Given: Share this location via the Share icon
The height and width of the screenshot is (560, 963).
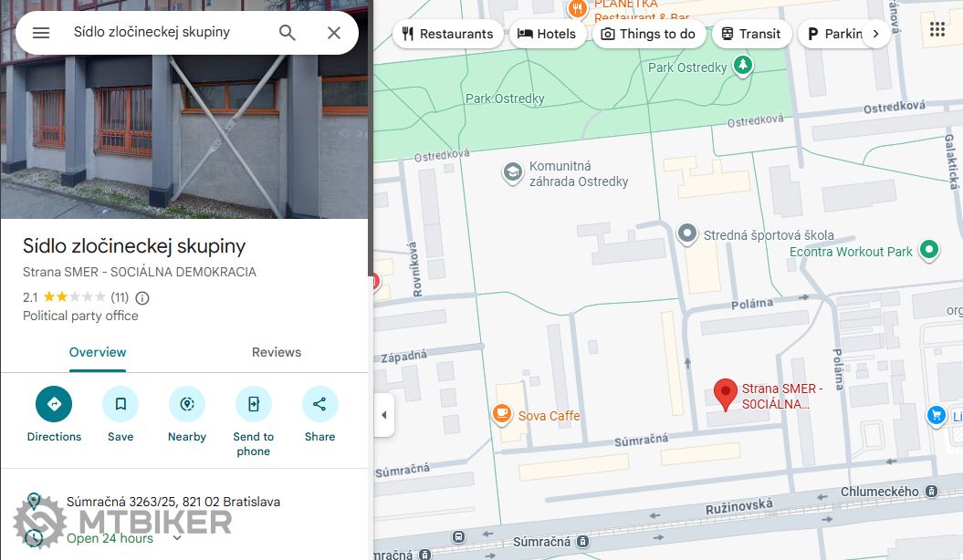Looking at the screenshot, I should click(320, 404).
